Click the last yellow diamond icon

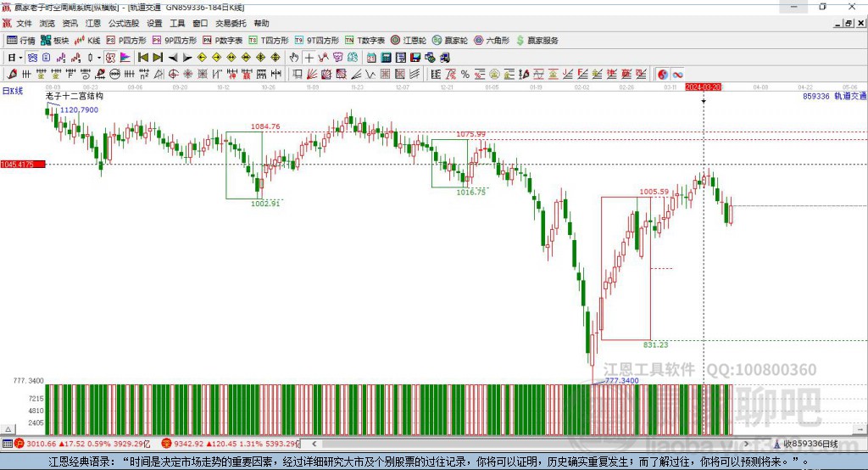[x=275, y=58]
